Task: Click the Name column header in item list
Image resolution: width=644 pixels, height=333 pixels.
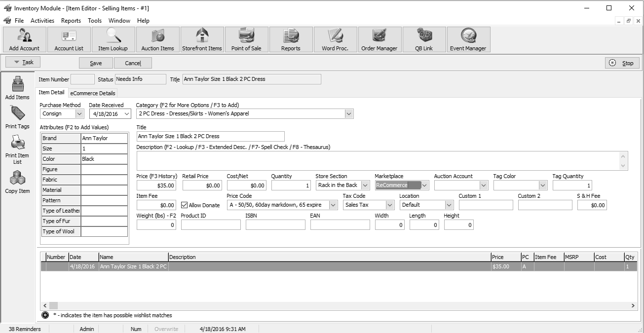Action: pyautogui.click(x=133, y=257)
